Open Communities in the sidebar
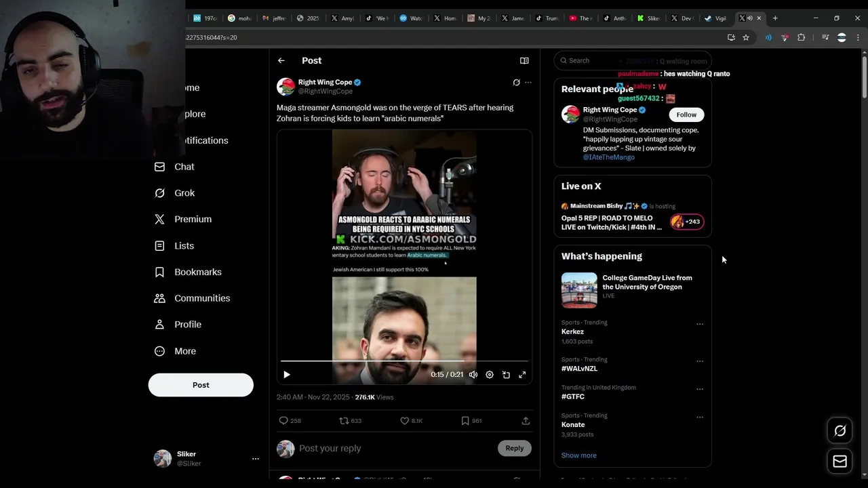868x488 pixels. pos(192,298)
